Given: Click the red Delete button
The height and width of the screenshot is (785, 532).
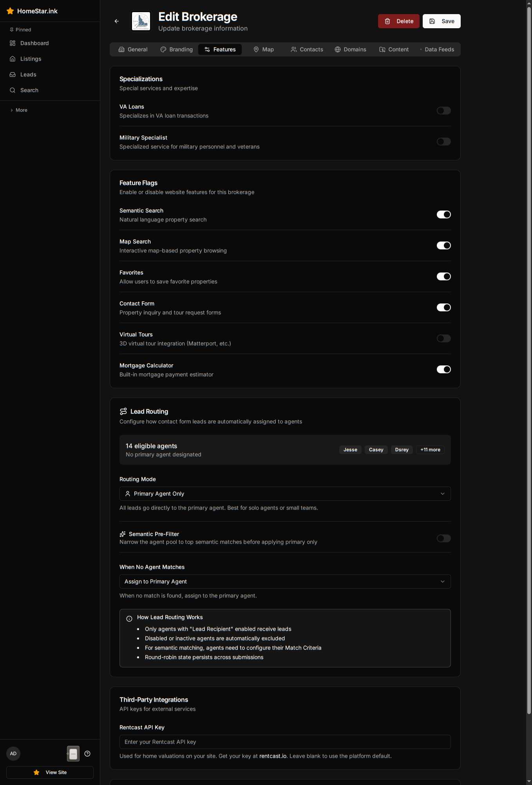Looking at the screenshot, I should coord(398,21).
